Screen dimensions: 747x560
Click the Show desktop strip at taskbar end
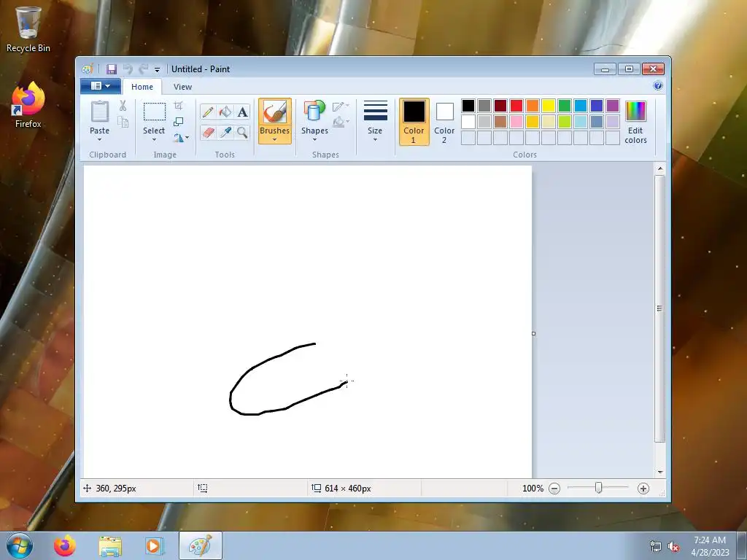tap(742, 545)
